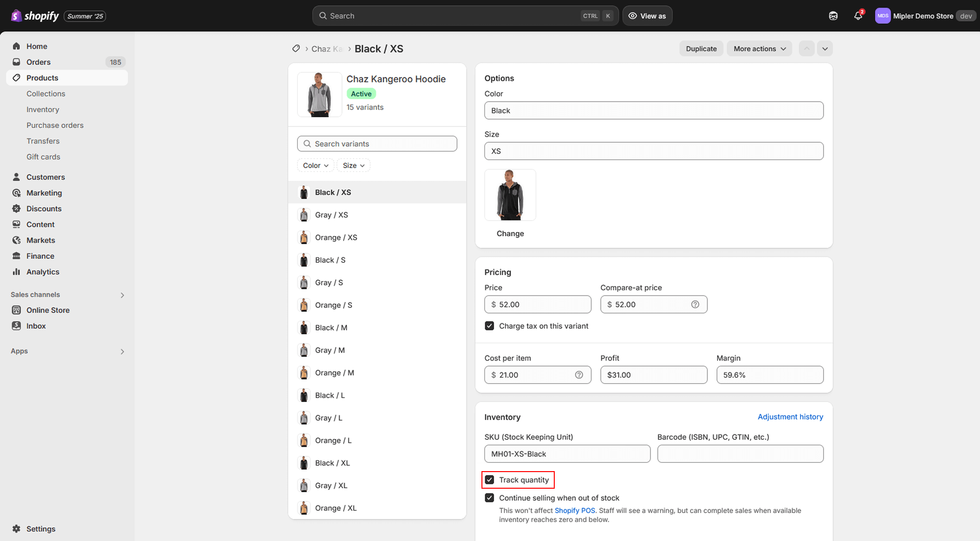
Task: Open Inventory in the sidebar
Action: click(x=43, y=109)
